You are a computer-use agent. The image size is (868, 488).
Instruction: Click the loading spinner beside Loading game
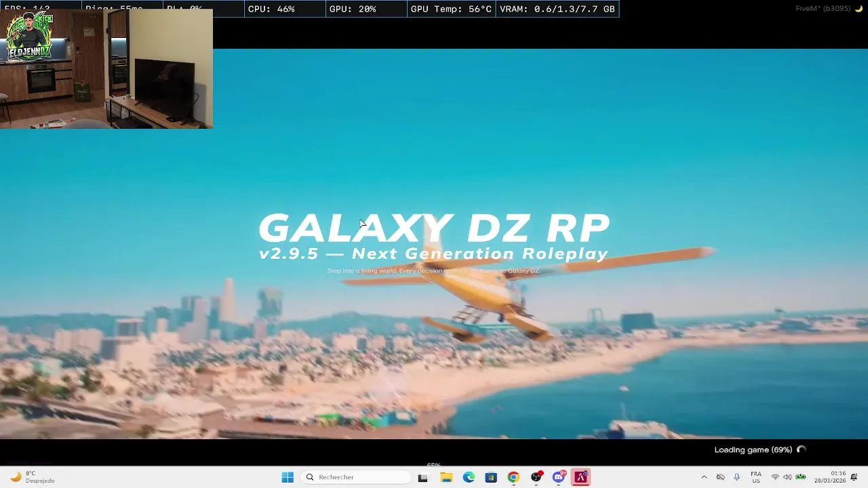pyautogui.click(x=801, y=450)
